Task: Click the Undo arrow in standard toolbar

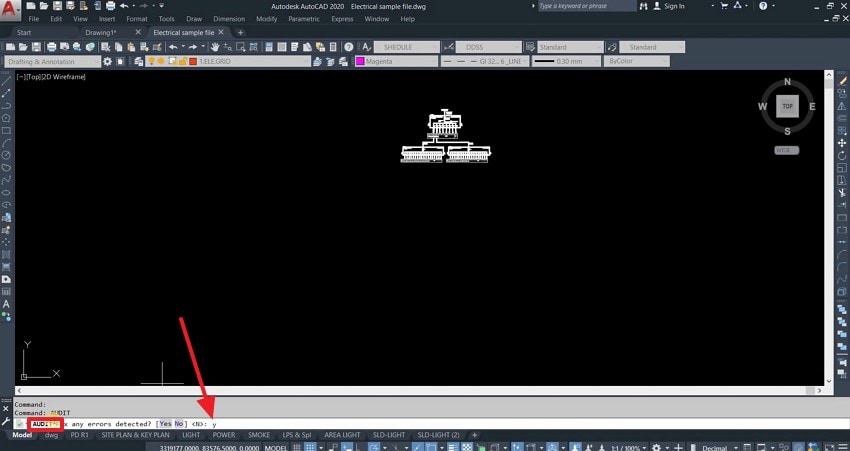Action: [173, 47]
